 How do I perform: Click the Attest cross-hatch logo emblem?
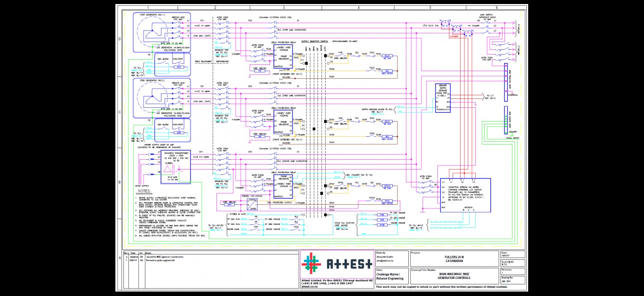[311, 264]
